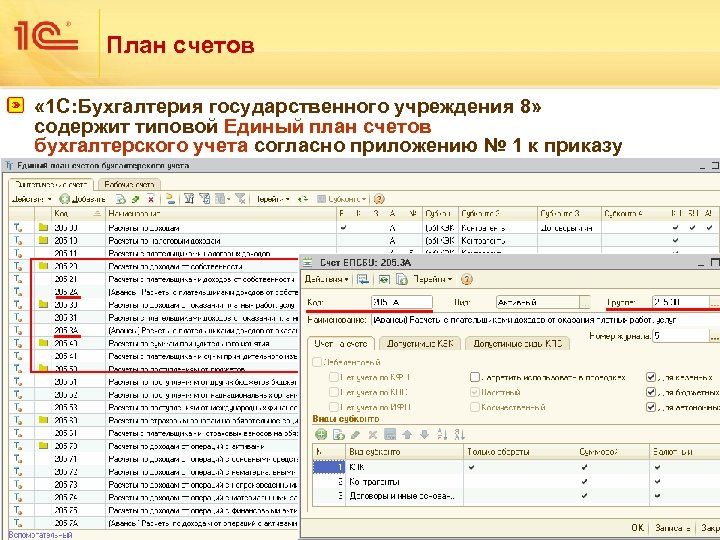Screen dimensions: 720x540
Task: Click the Вспомогательный link at the bottom left
Action: coord(41,535)
